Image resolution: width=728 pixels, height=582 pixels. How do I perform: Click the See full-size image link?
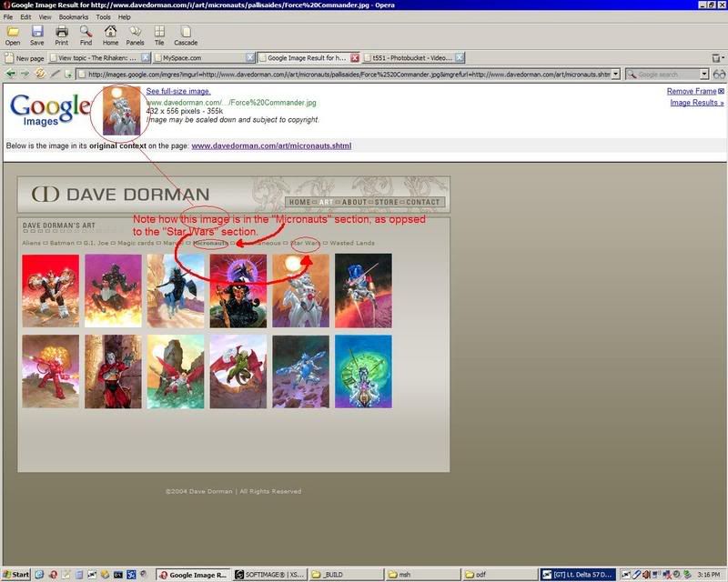(x=178, y=91)
